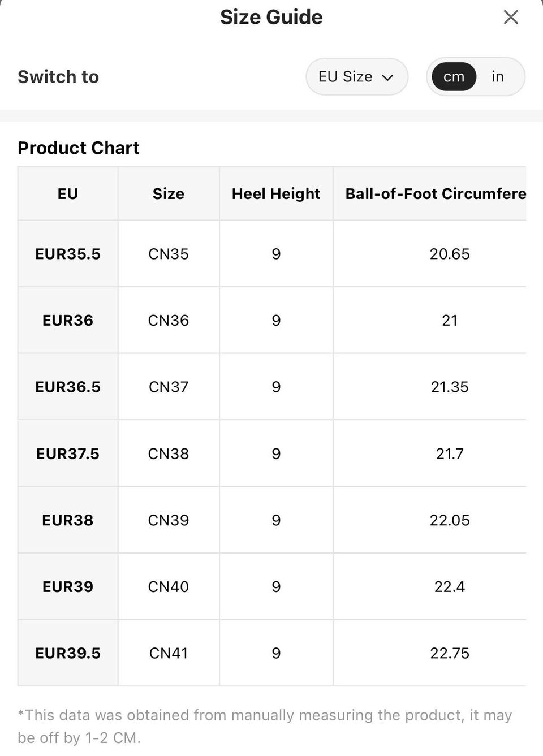Select the cm unit option
The height and width of the screenshot is (756, 543).
pos(454,76)
